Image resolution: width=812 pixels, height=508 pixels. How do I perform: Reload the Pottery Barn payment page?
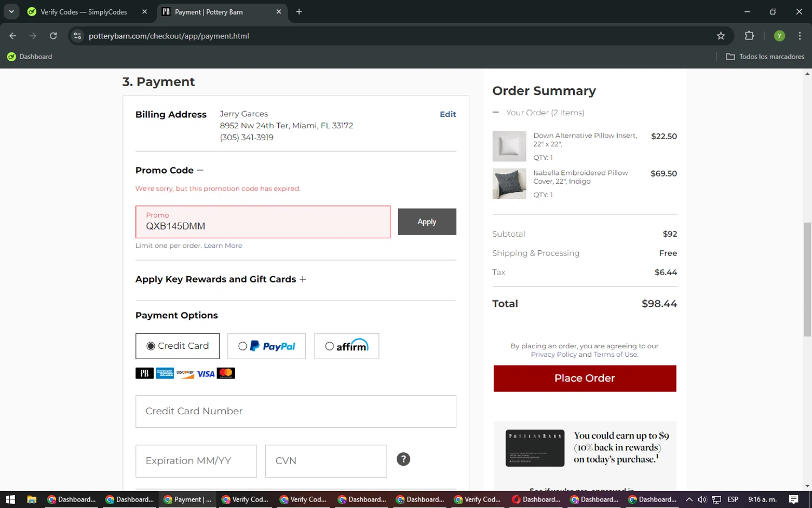53,36
